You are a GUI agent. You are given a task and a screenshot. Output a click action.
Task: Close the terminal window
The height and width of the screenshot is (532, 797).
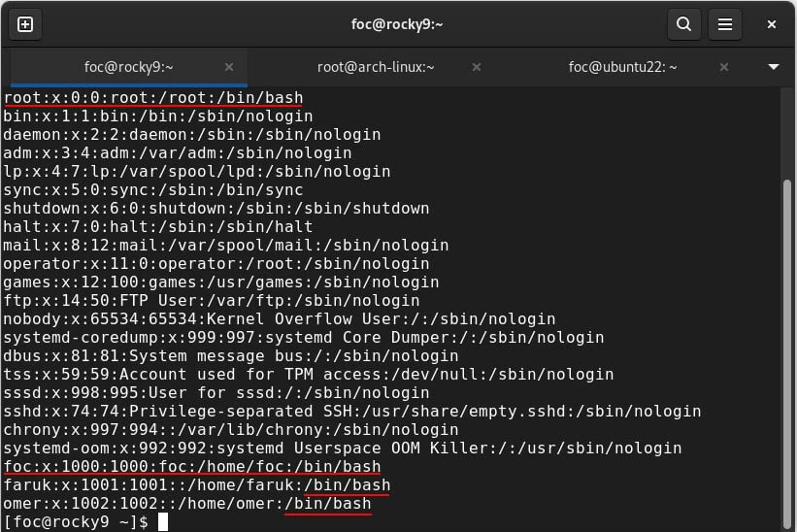[x=772, y=24]
